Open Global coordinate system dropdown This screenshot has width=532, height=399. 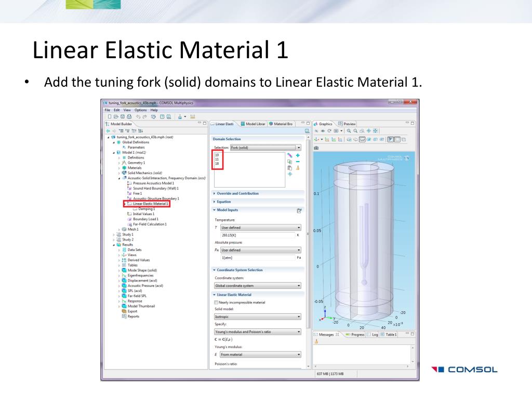click(258, 286)
